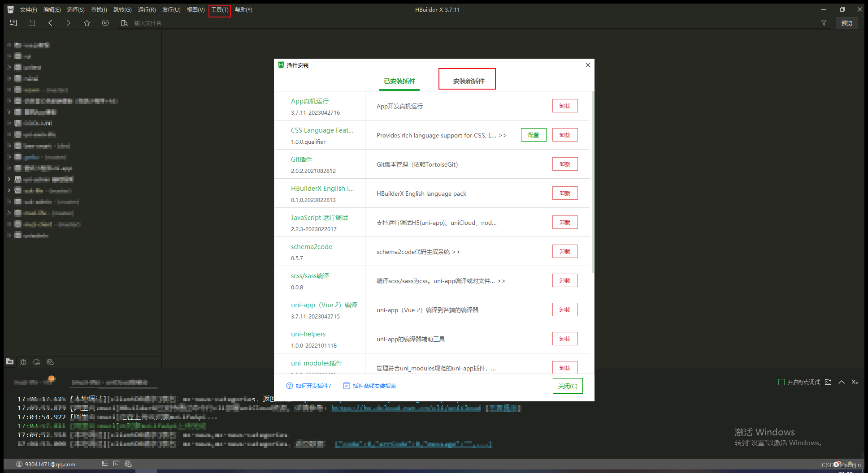
Task: Select the uni_modules插件 plugin name
Action: click(x=317, y=363)
